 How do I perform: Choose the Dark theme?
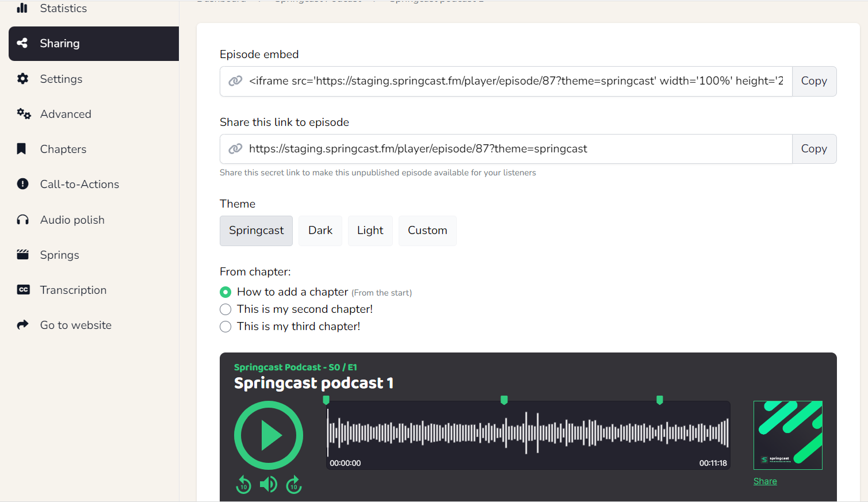point(320,231)
